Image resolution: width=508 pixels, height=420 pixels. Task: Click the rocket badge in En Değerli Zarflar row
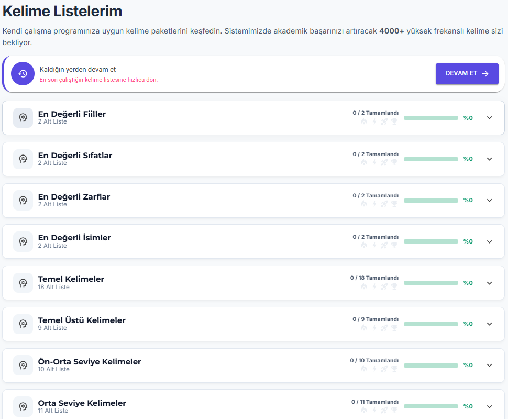(x=384, y=204)
